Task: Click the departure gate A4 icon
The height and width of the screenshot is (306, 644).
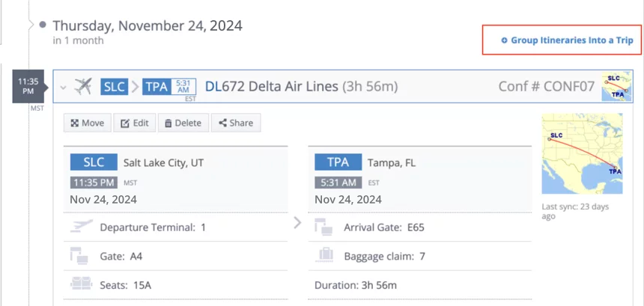Action: click(x=79, y=256)
